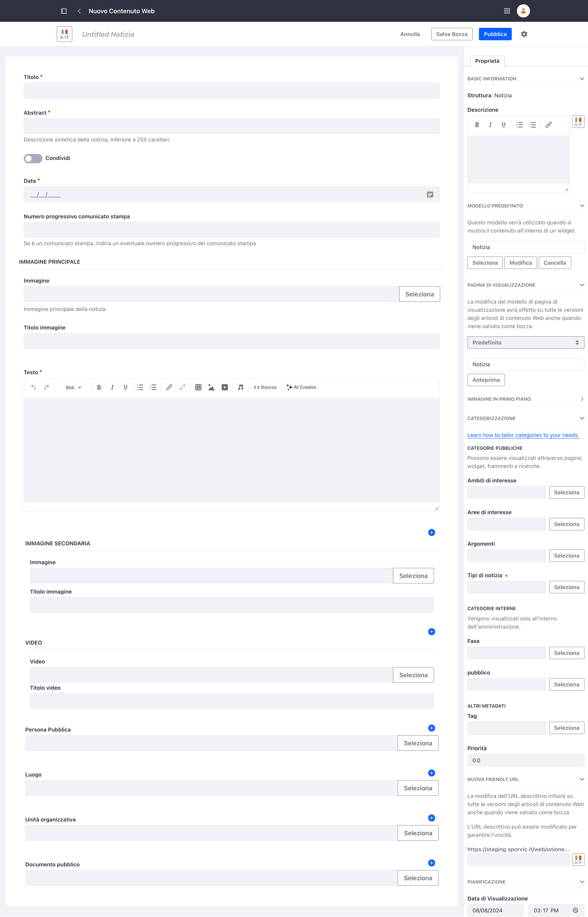
Task: Open the Stili styles dropdown
Action: [x=73, y=387]
